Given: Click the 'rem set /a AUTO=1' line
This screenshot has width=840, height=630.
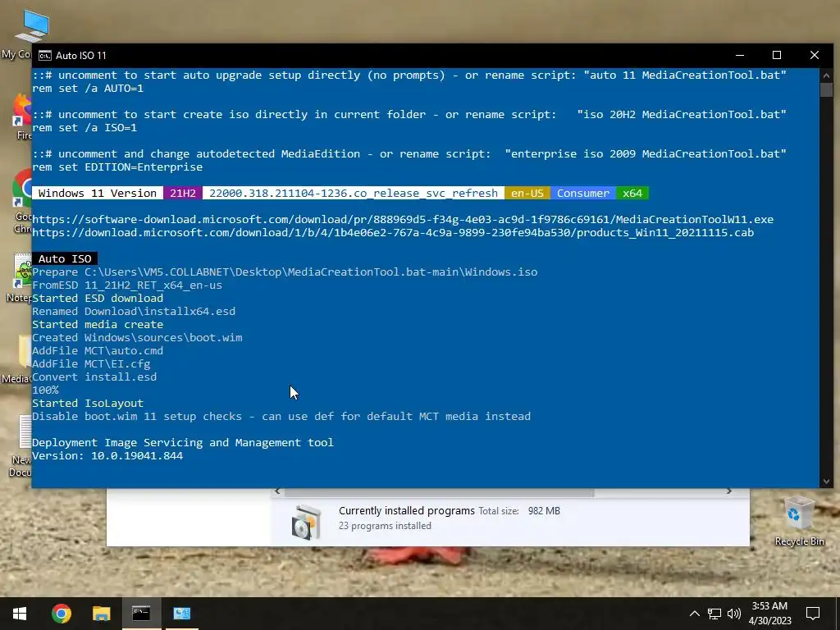Looking at the screenshot, I should tap(88, 88).
